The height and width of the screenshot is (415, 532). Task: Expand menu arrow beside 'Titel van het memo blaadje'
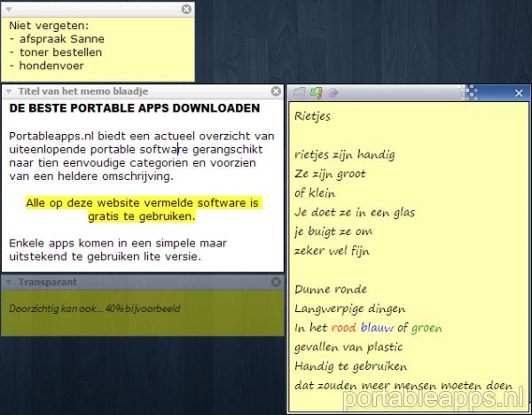pos(8,91)
